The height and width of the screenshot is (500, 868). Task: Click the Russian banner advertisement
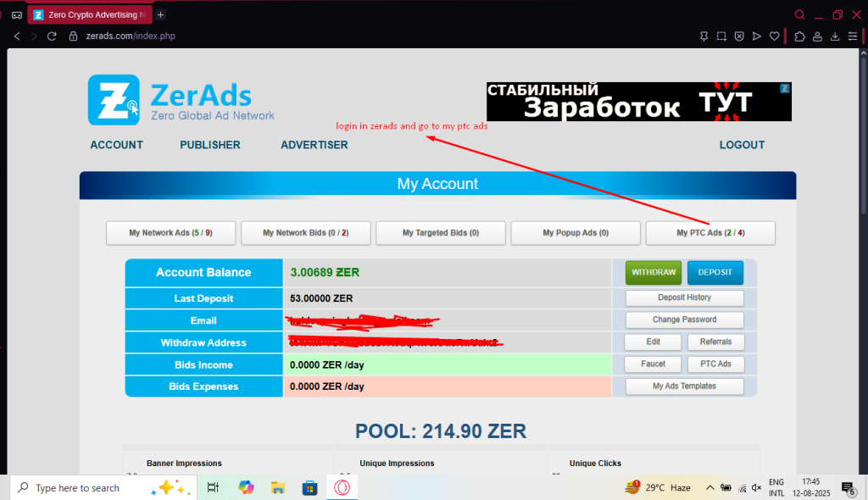[x=638, y=102]
